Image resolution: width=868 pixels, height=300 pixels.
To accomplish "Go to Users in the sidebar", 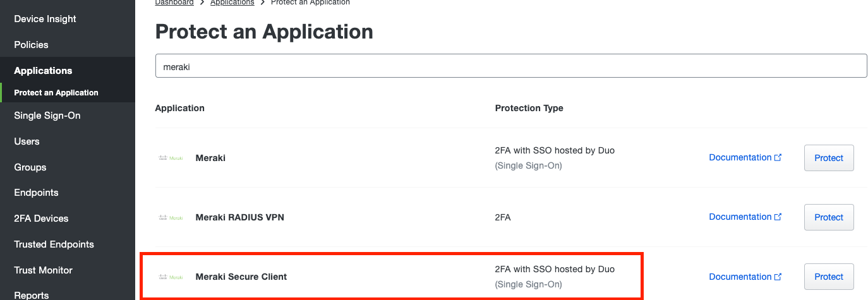I will pyautogui.click(x=27, y=141).
